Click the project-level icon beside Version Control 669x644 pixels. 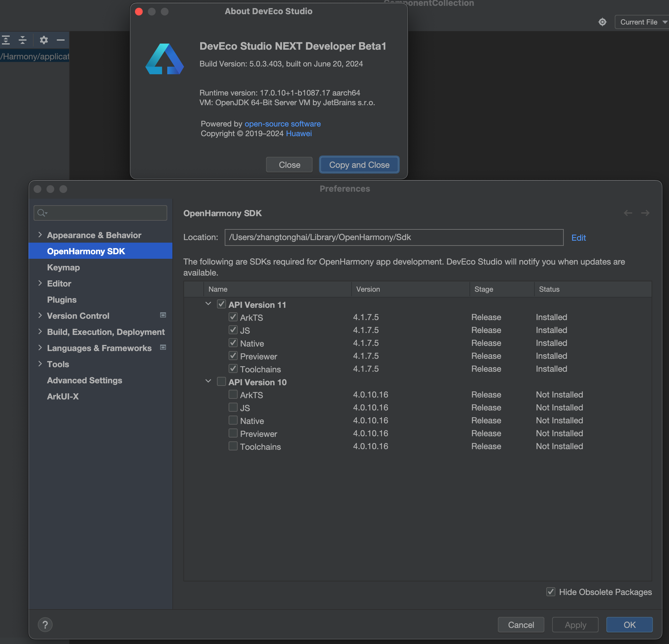point(163,315)
